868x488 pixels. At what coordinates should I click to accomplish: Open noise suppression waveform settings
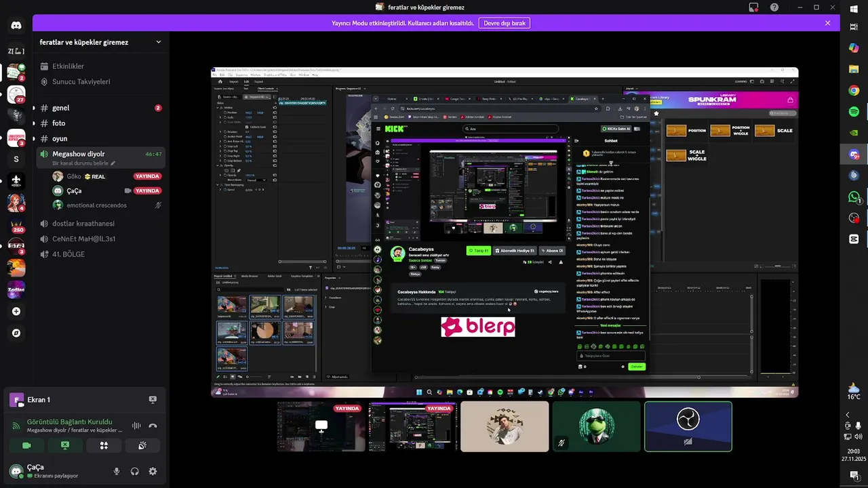coord(136,426)
